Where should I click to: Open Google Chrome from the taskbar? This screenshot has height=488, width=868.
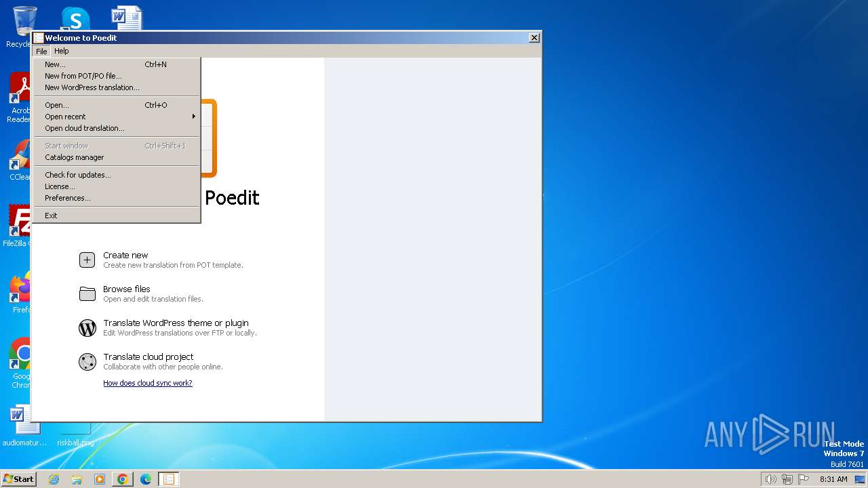pos(123,479)
